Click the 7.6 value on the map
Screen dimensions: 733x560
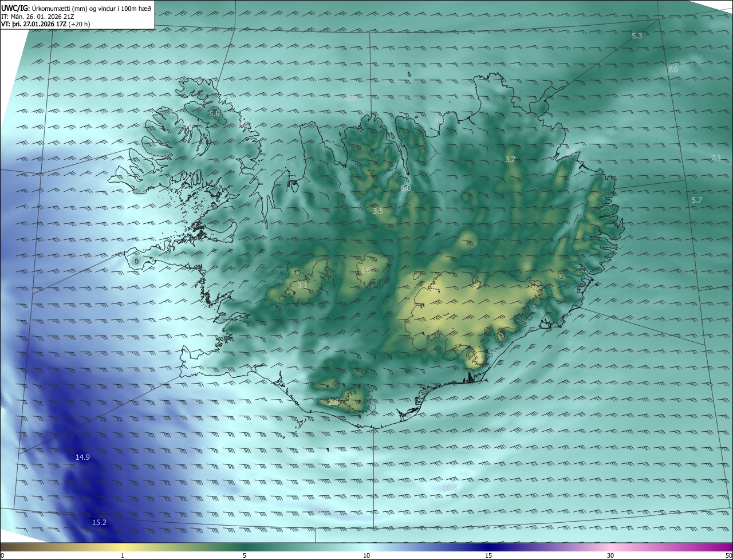pyautogui.click(x=673, y=69)
